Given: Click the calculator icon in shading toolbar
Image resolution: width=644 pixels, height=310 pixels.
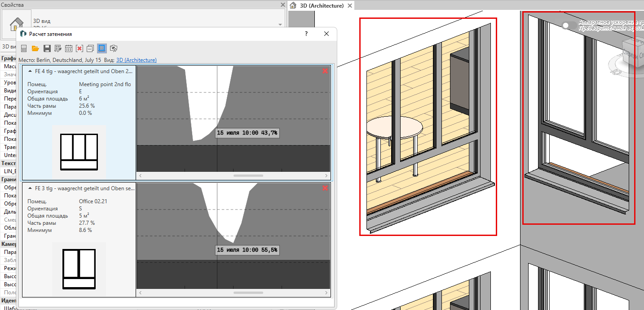Looking at the screenshot, I should point(24,48).
